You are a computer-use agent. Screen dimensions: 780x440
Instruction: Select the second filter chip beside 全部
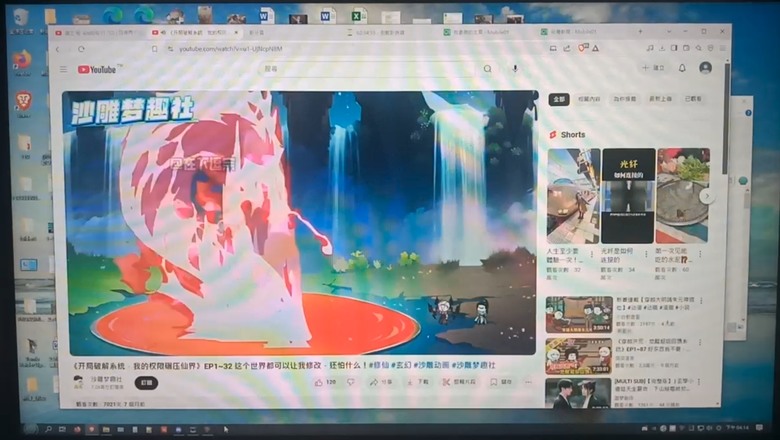589,99
